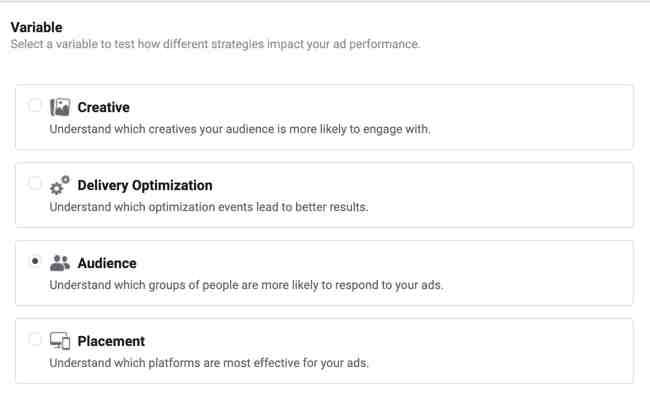Click the Audience option title
The image size is (650, 418).
pos(107,263)
